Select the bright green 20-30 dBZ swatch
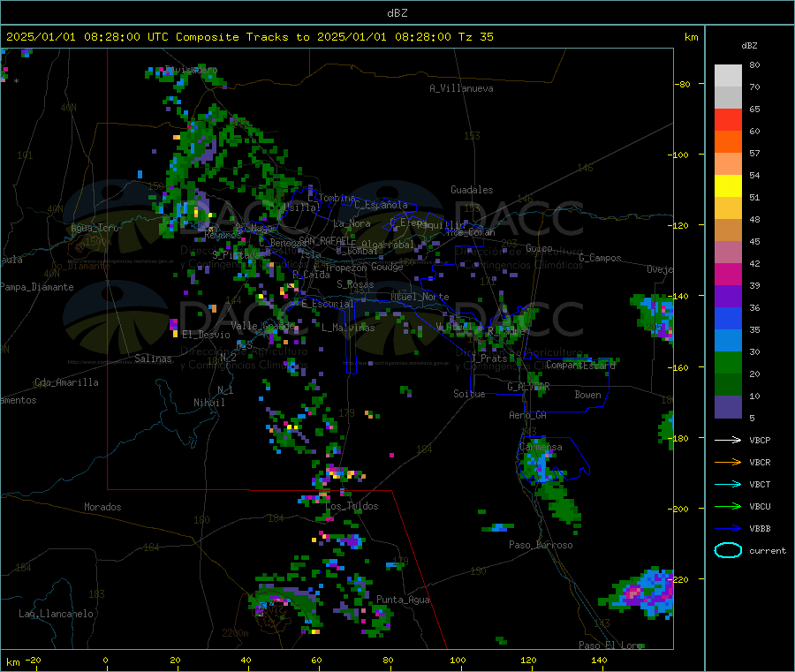This screenshot has width=795, height=672. point(728,362)
